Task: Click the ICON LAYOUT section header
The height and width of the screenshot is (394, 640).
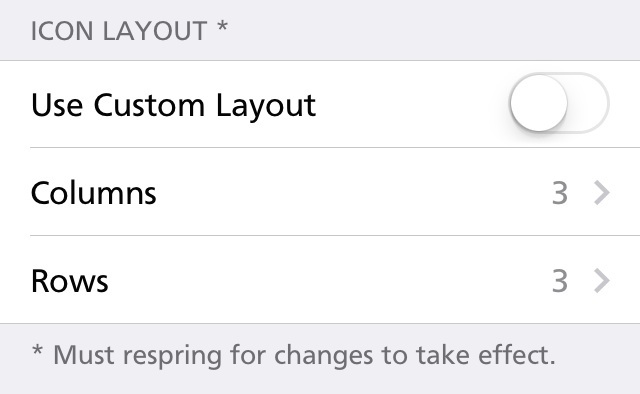Action: point(129,31)
